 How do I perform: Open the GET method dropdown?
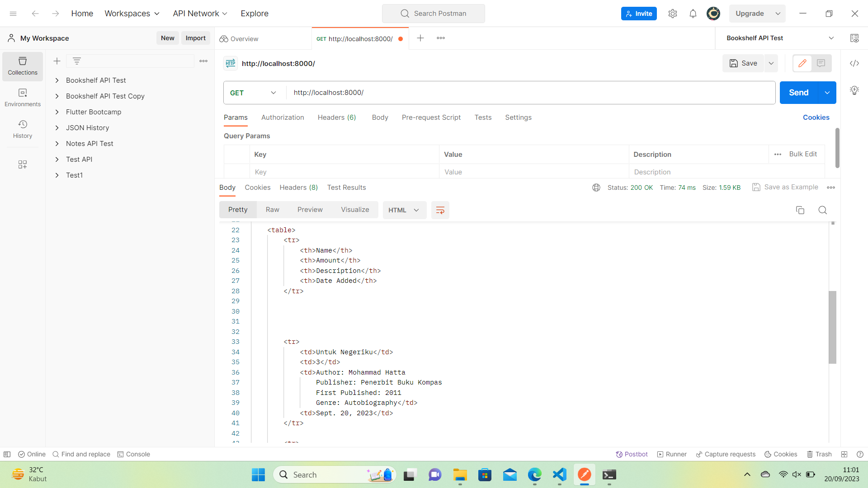click(253, 93)
